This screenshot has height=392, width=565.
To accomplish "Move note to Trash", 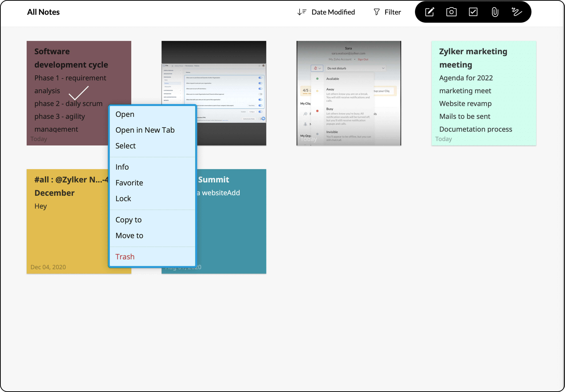I will (125, 257).
